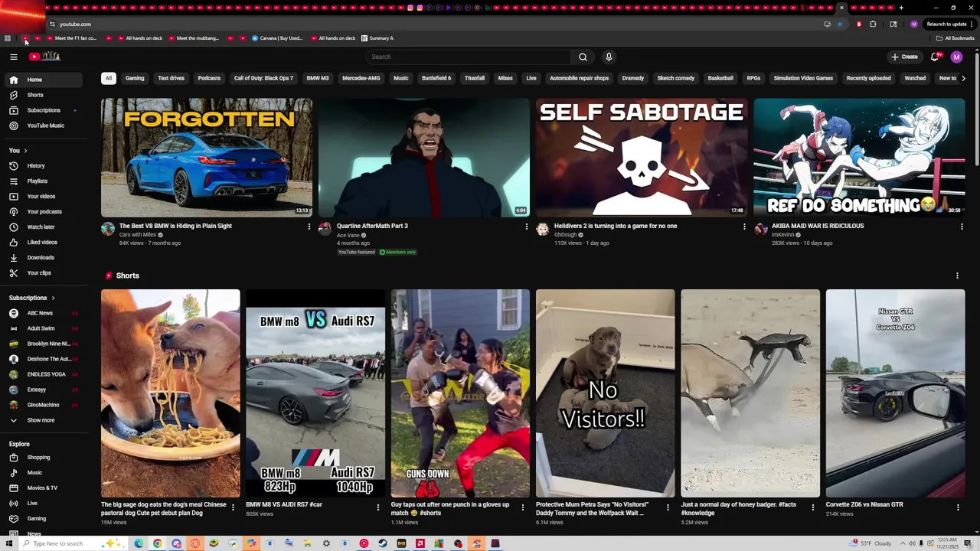Open YouTube Music in sidebar
This screenshot has width=980, height=551.
44,126
